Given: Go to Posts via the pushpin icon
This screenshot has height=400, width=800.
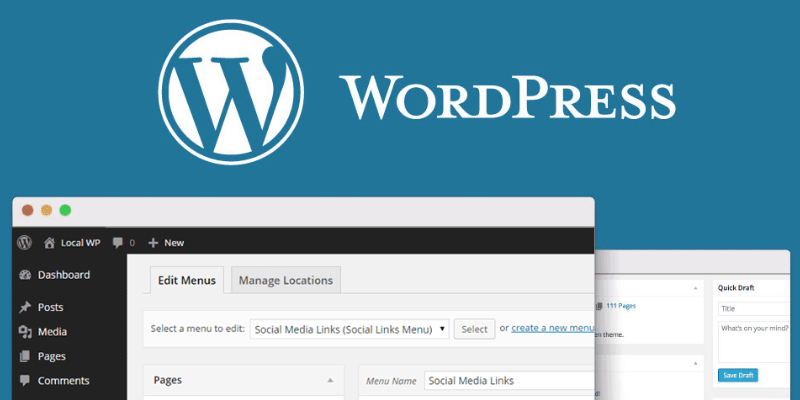Looking at the screenshot, I should [25, 307].
